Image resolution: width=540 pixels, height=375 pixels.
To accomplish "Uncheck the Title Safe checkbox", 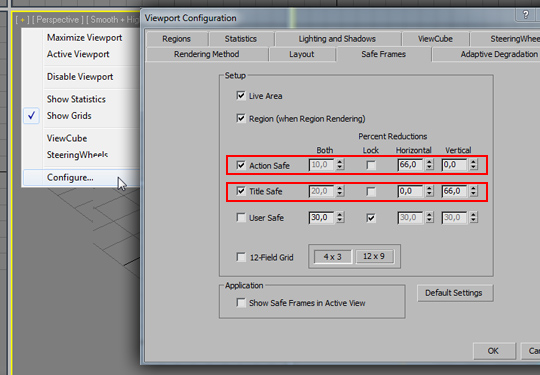I will click(x=241, y=191).
